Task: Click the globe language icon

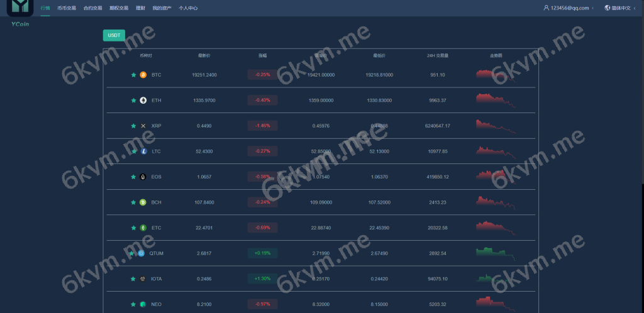Action: click(x=607, y=8)
